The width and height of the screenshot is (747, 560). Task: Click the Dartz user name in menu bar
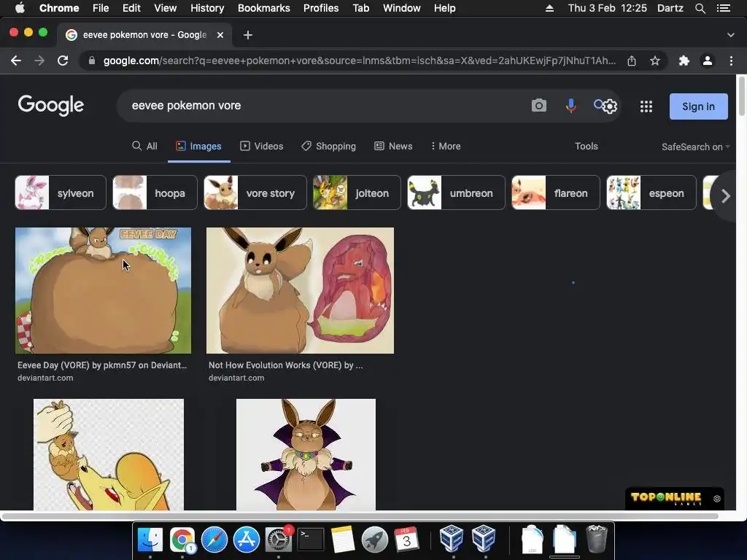pos(670,8)
